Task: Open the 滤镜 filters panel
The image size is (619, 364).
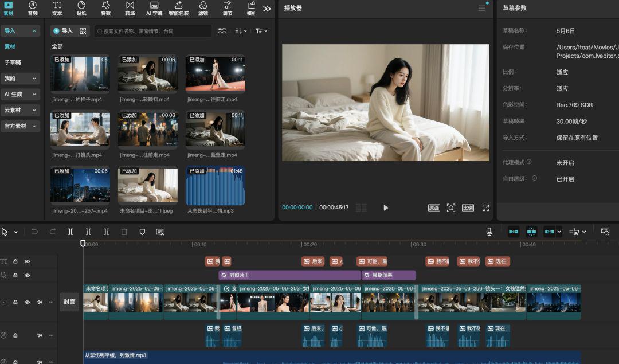Action: pos(203,9)
